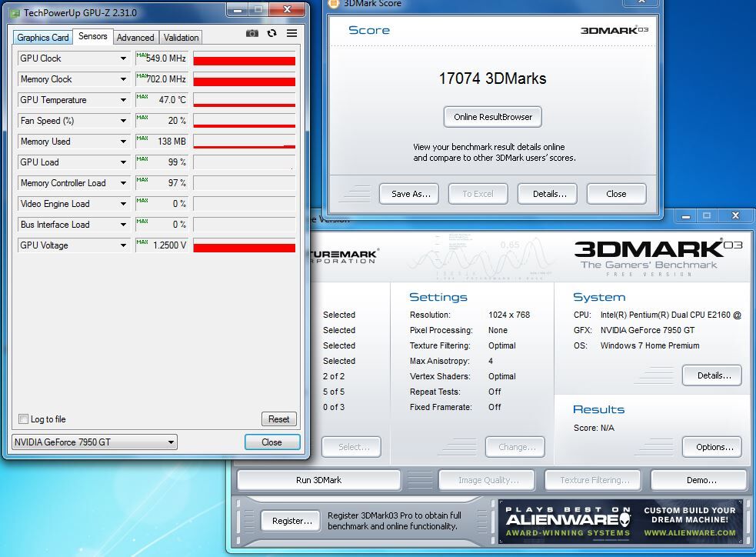The image size is (756, 557).
Task: Expand the GPU Load sensor dropdown
Action: [x=123, y=162]
